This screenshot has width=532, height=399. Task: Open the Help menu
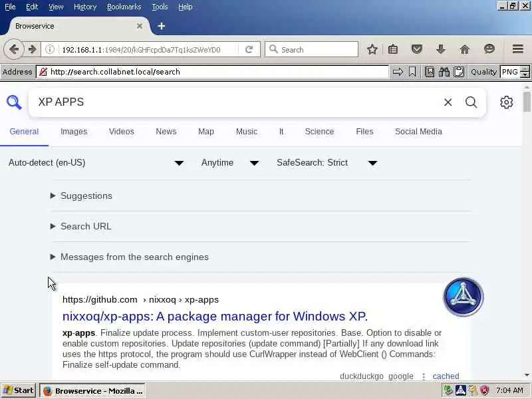coord(186,7)
